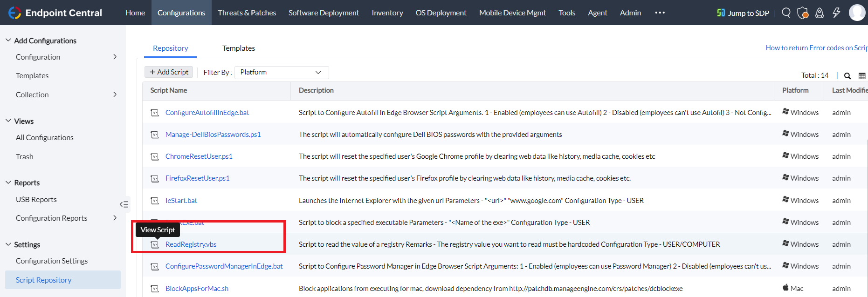
Task: Open the Threats & Patches menu
Action: (x=247, y=13)
